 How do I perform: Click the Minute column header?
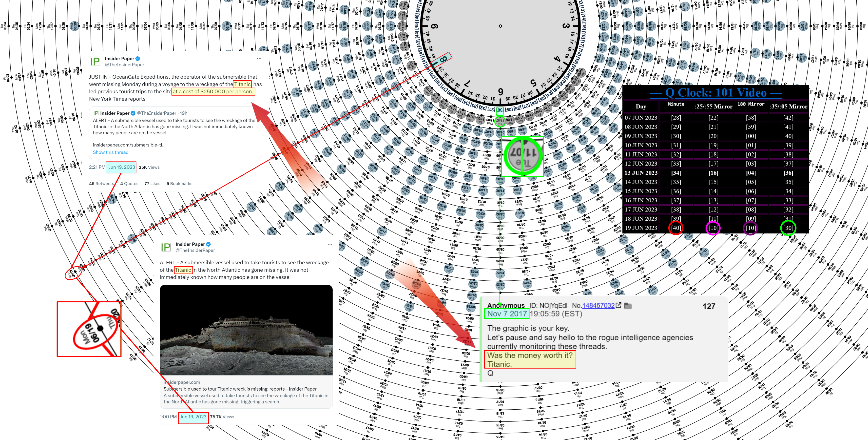[676, 104]
